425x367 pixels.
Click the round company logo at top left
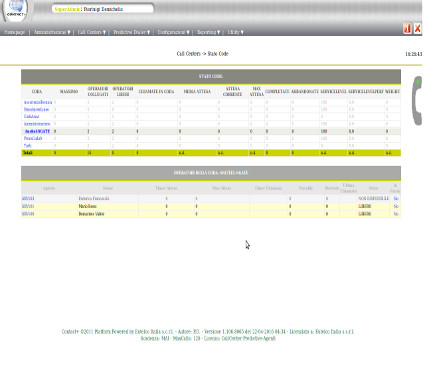pos(16,10)
